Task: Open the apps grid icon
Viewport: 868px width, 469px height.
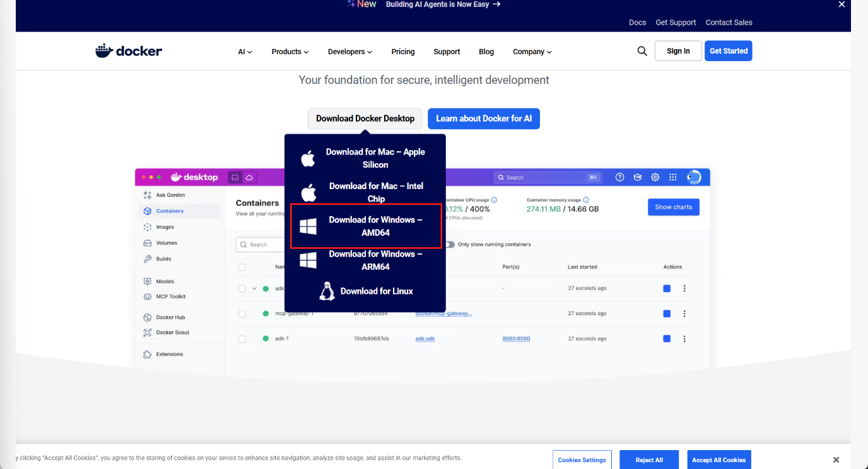Action: 673,177
